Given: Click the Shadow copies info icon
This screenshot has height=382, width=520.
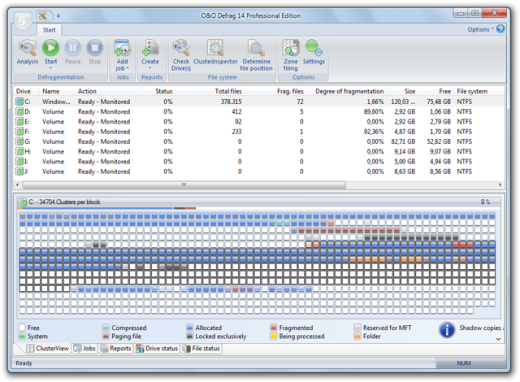Looking at the screenshot, I should click(447, 330).
